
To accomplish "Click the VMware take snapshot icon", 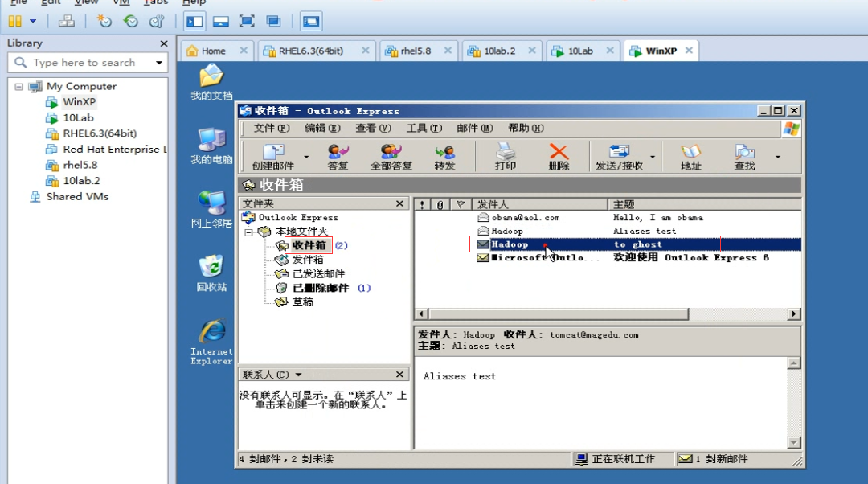I will coord(104,21).
